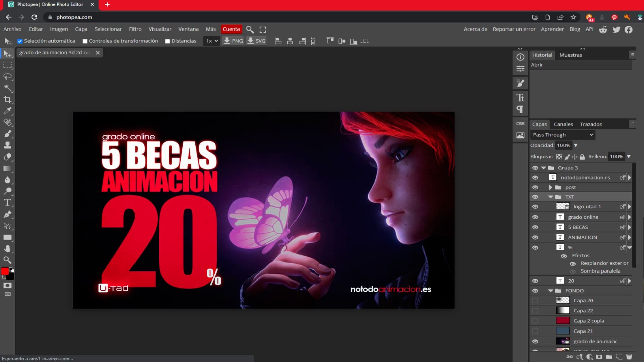Viewport: 644px width, 362px height.
Task: Toggle the Selección automática checkbox
Action: click(x=20, y=41)
